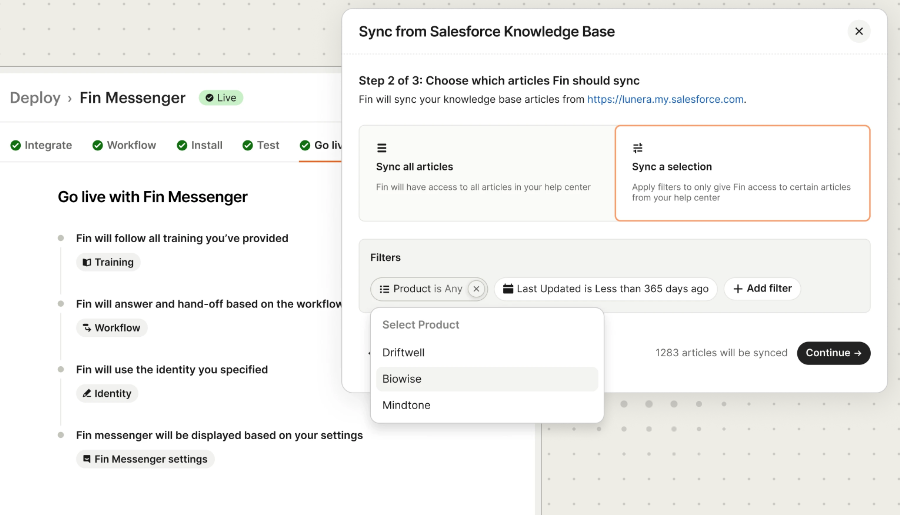Remove the Product filter with its X icon
The image size is (900, 515).
pos(476,289)
